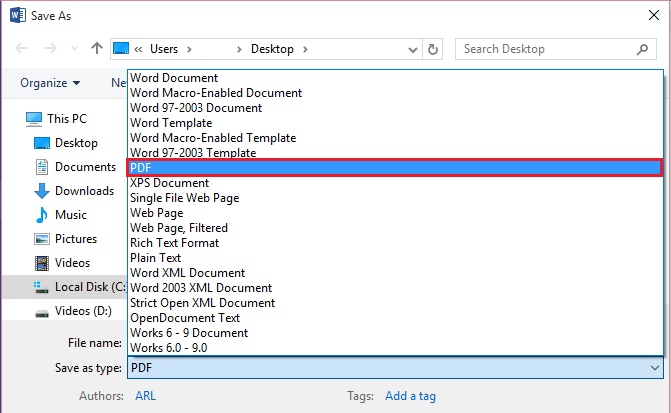Image resolution: width=671 pixels, height=413 pixels.
Task: Click the computer icon in address bar
Action: (121, 48)
